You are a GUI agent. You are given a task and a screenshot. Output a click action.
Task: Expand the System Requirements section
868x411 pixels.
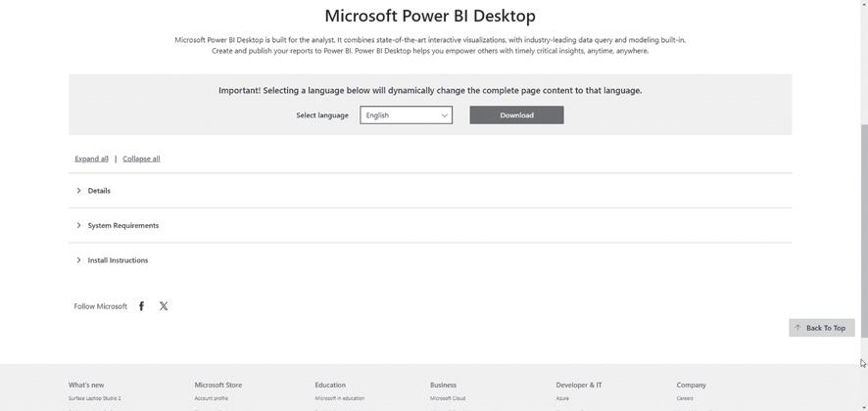tap(430, 226)
